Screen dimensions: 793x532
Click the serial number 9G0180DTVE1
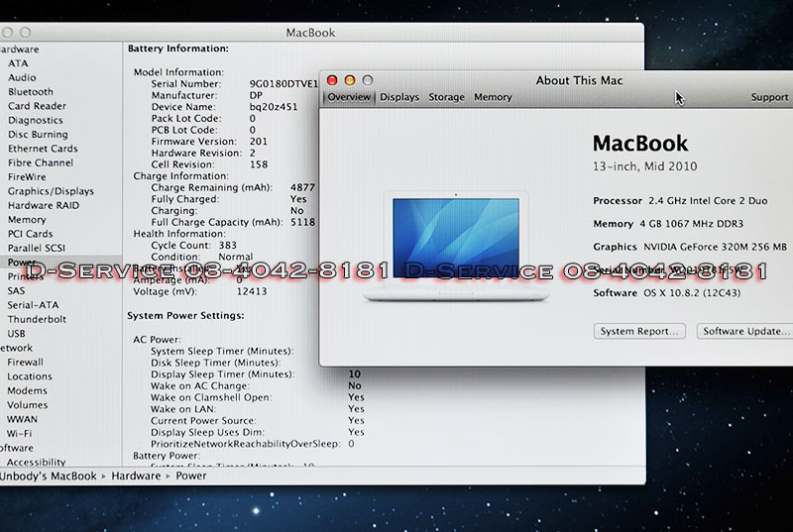click(x=283, y=84)
